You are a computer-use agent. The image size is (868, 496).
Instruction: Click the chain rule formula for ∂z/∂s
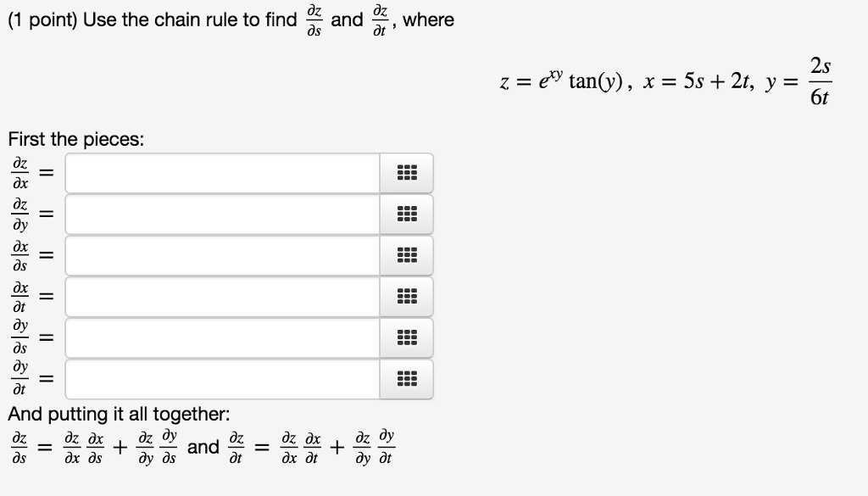point(93,443)
